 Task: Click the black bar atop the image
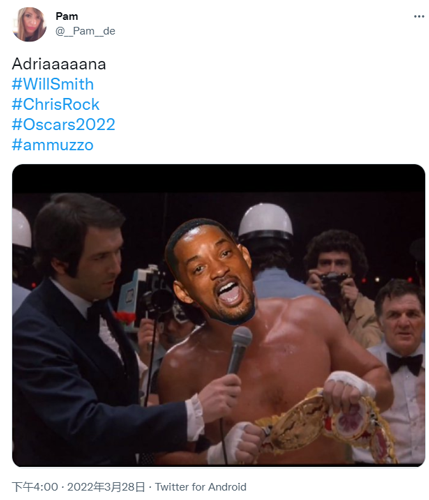pyautogui.click(x=219, y=178)
